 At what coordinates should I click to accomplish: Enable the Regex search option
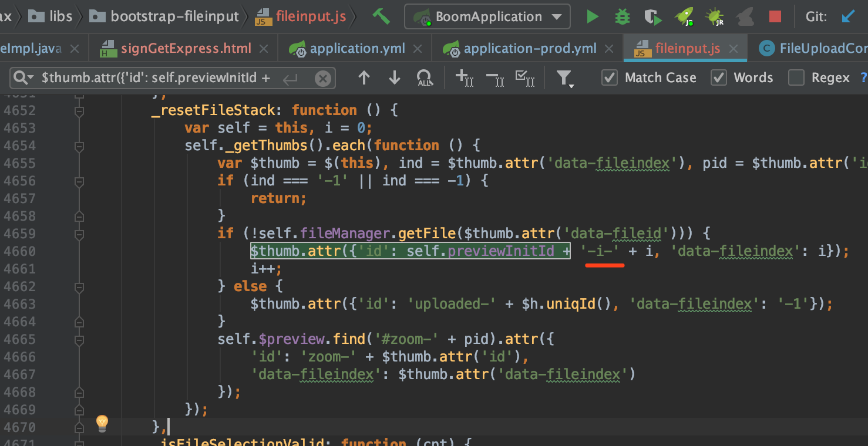click(796, 77)
